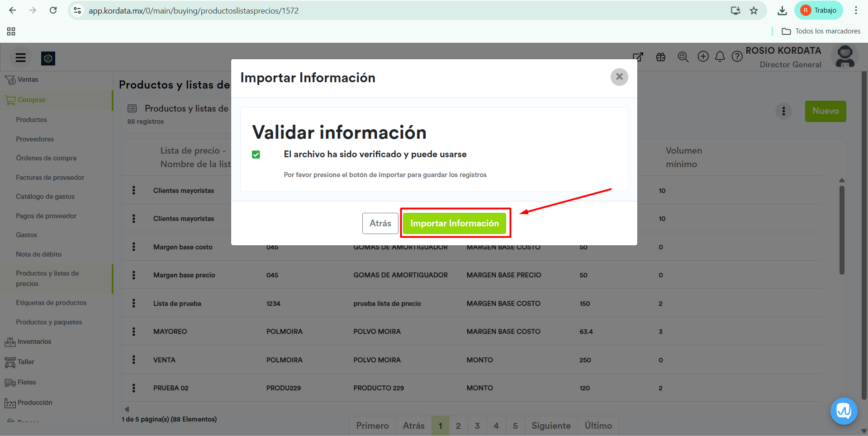
Task: Open the help question mark icon
Action: (x=737, y=56)
